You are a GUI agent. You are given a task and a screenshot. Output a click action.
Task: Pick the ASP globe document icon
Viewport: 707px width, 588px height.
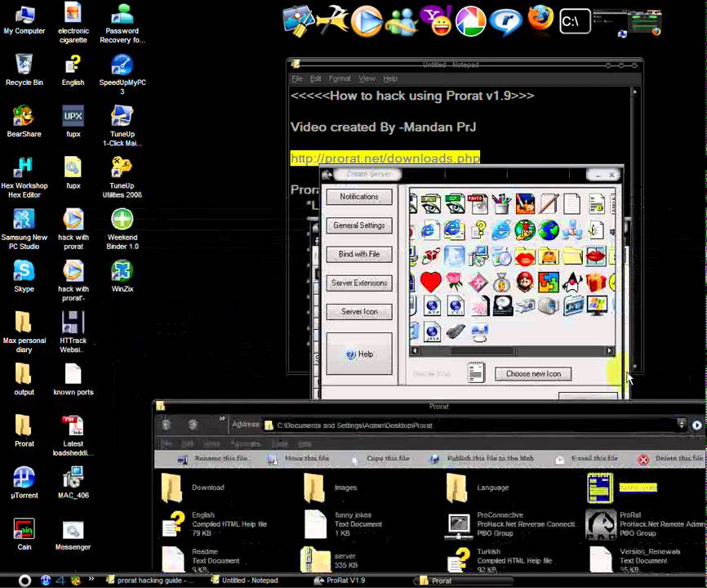(432, 305)
